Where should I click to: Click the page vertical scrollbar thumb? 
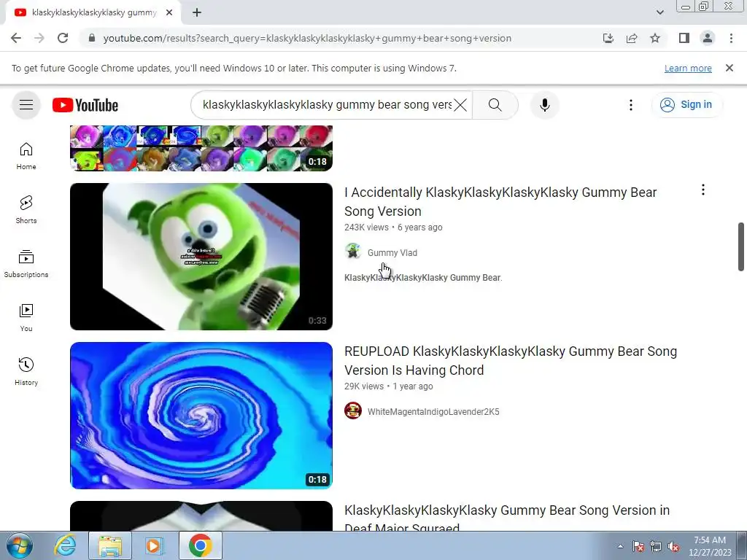pos(741,246)
